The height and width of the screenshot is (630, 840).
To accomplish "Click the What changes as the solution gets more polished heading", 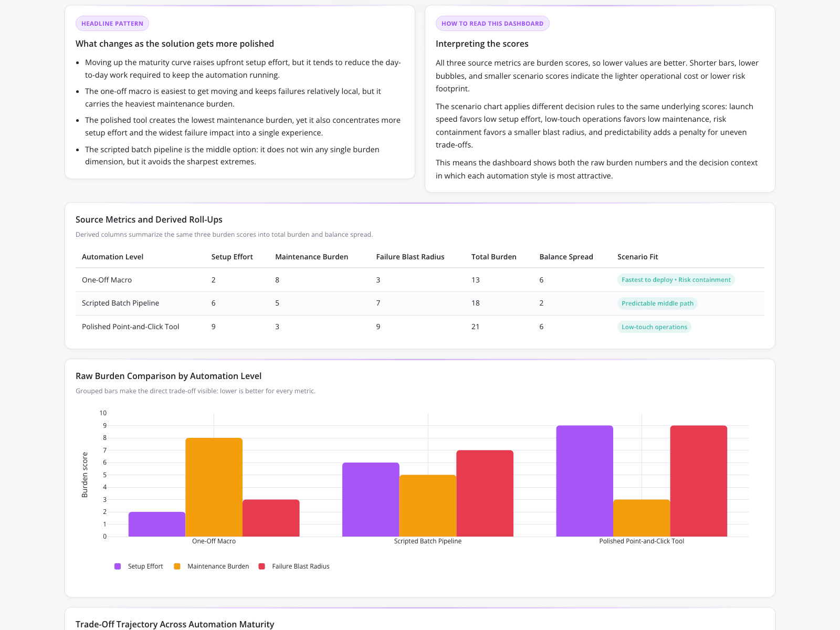I will coord(175,44).
